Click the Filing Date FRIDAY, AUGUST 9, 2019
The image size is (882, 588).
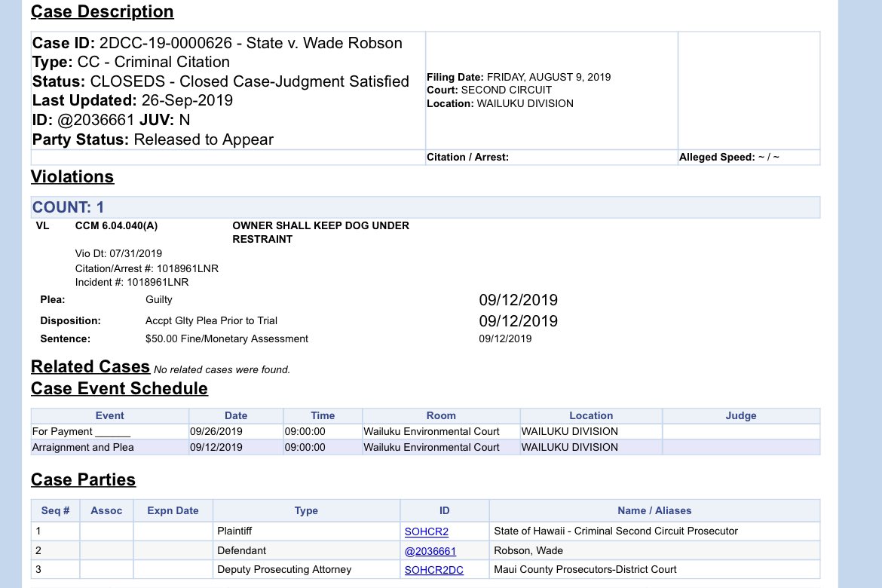[519, 77]
